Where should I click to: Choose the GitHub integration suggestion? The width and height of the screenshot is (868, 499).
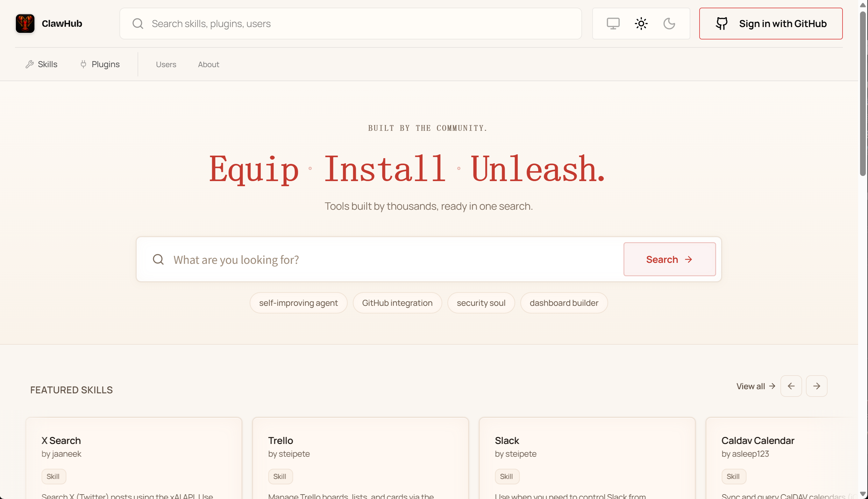[397, 303]
